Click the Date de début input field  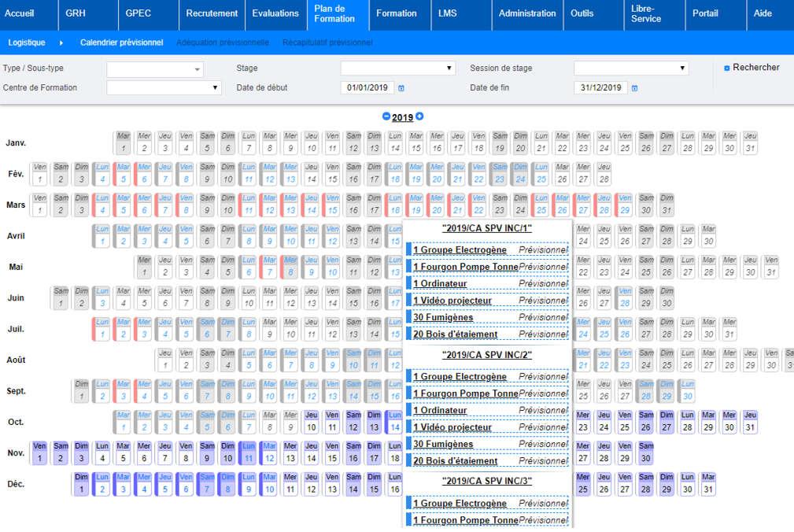367,88
